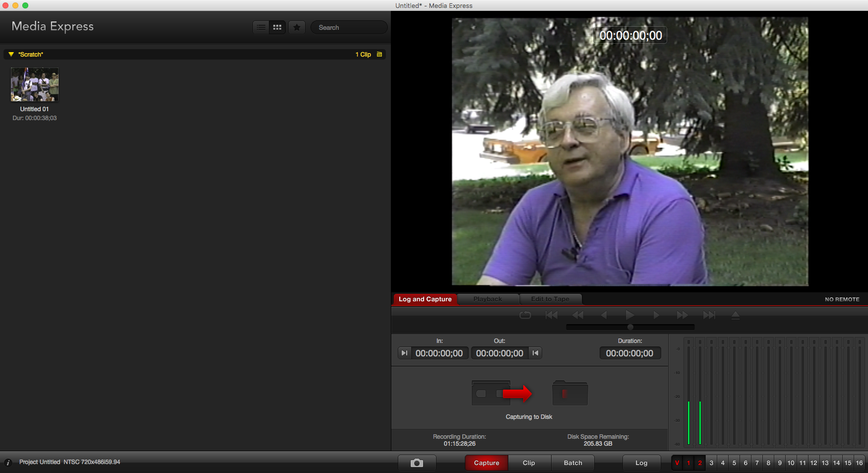Toggle the V video channel

(x=677, y=463)
